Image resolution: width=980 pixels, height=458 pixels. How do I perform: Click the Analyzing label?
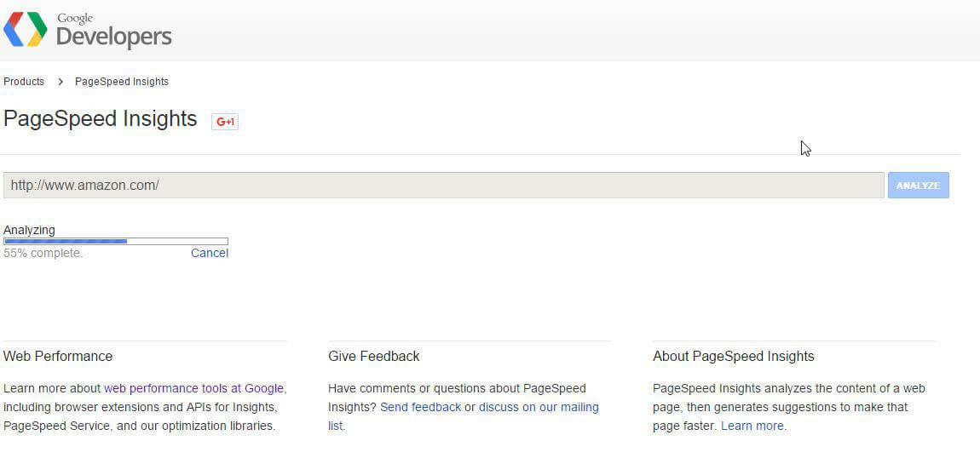tap(29, 230)
